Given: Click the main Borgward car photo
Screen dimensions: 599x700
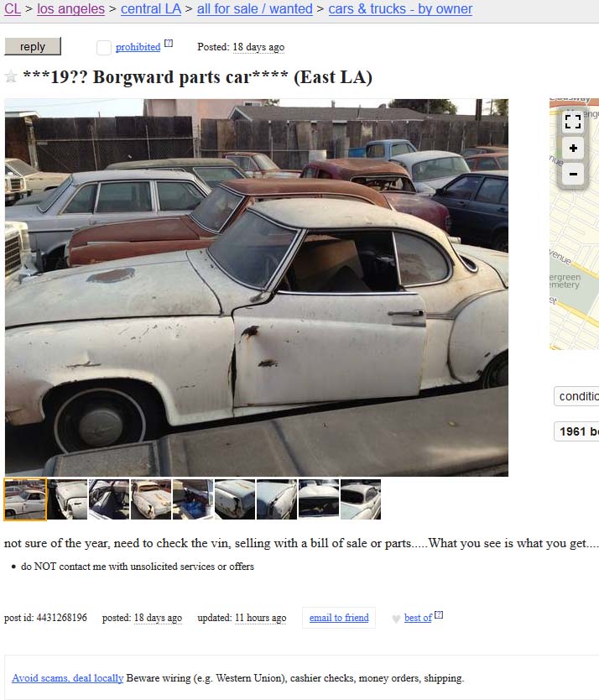Looking at the screenshot, I should pos(256,288).
